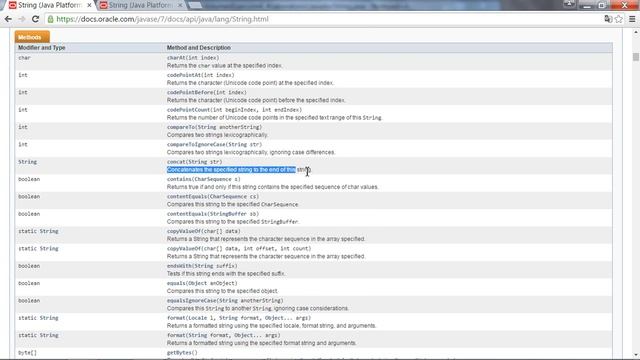
Task: Click the scrollbar down arrow
Action: coord(636,355)
